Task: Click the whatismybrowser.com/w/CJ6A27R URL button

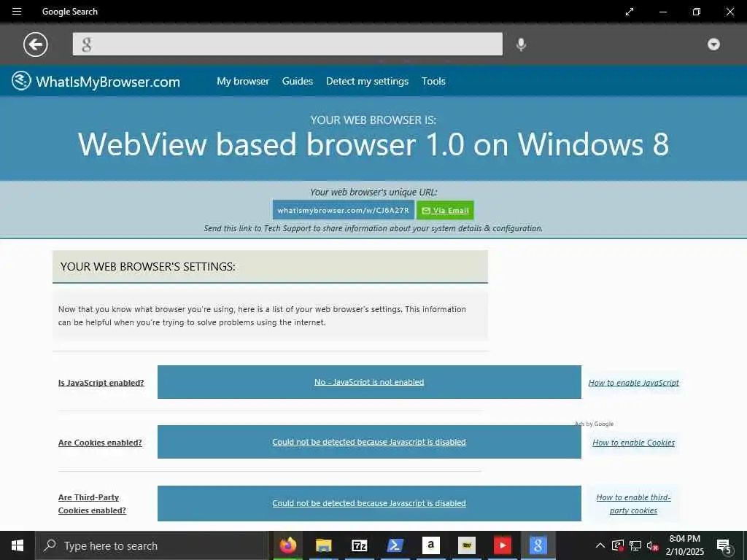Action: click(343, 210)
